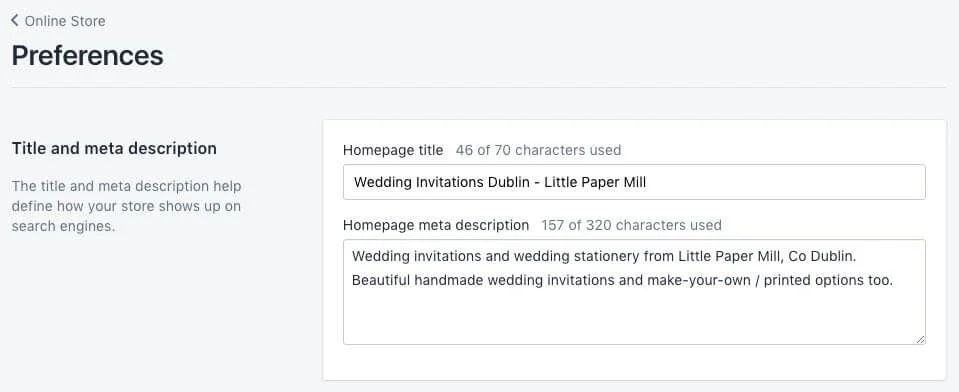
Task: Click the help text mentioning search engines
Action: point(126,206)
